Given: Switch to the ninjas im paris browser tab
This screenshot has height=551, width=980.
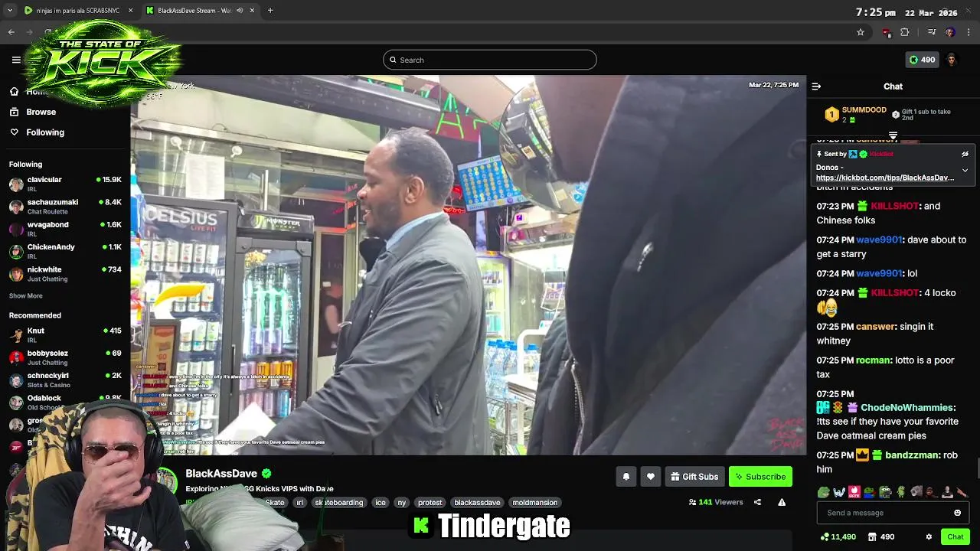Looking at the screenshot, I should coord(77,11).
